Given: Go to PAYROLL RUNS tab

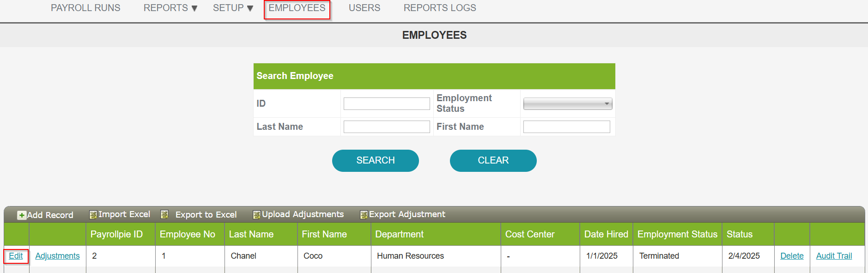Looking at the screenshot, I should (x=85, y=8).
